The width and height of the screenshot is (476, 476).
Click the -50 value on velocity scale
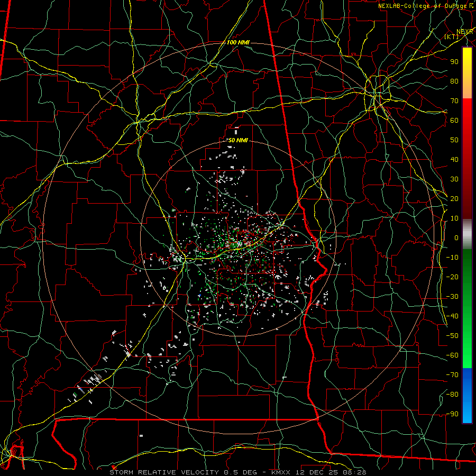coord(452,336)
